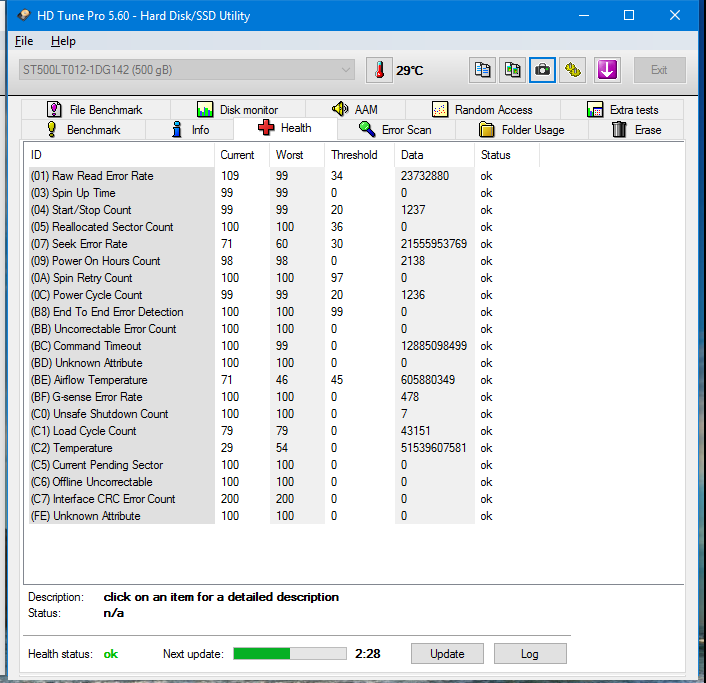The height and width of the screenshot is (683, 706).
Task: Click the green ok health status
Action: [x=111, y=654]
